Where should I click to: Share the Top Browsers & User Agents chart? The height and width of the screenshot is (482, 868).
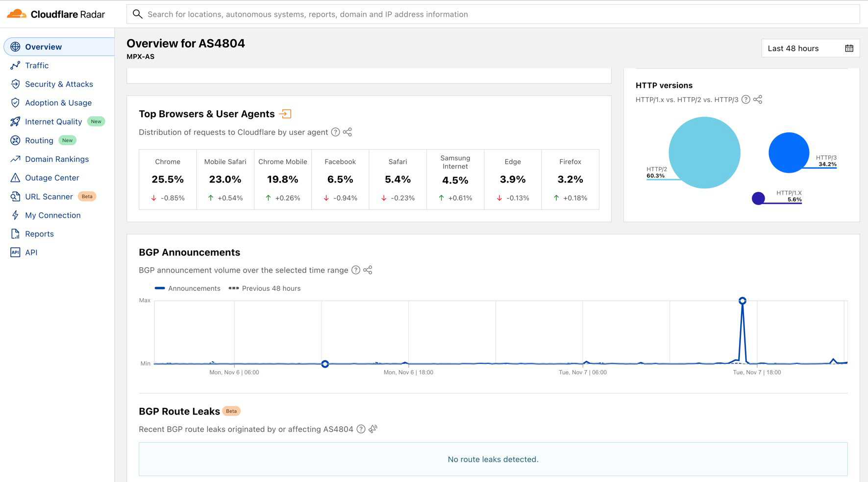[x=347, y=132]
